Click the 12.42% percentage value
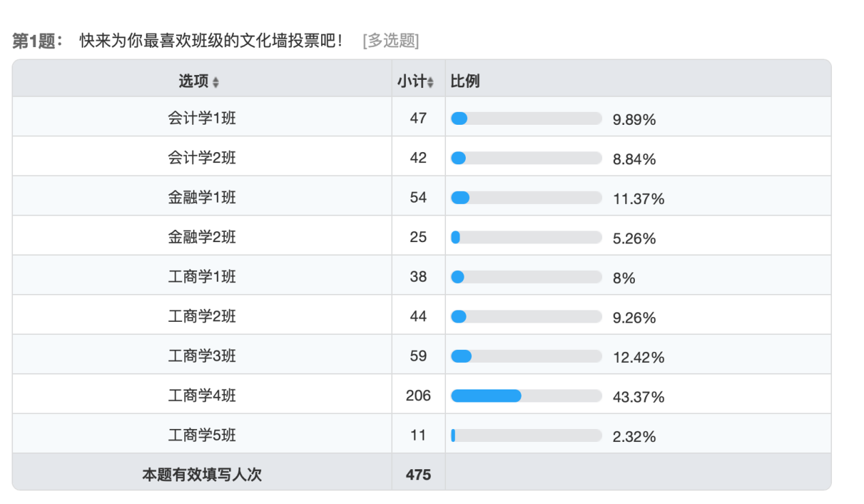Image resolution: width=864 pixels, height=504 pixels. [x=638, y=357]
